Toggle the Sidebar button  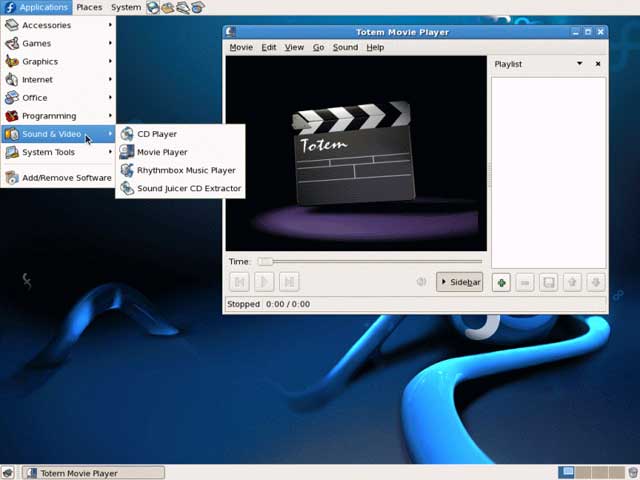(x=460, y=282)
